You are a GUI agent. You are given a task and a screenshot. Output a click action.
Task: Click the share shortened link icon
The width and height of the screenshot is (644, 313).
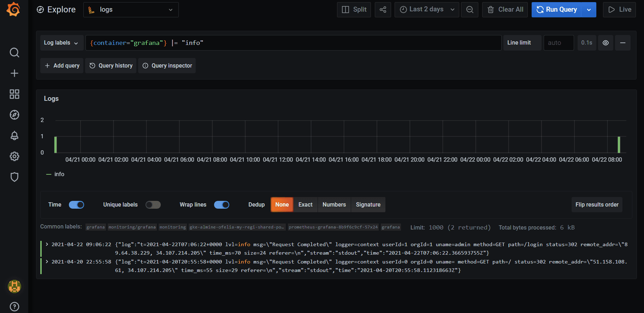tap(383, 10)
